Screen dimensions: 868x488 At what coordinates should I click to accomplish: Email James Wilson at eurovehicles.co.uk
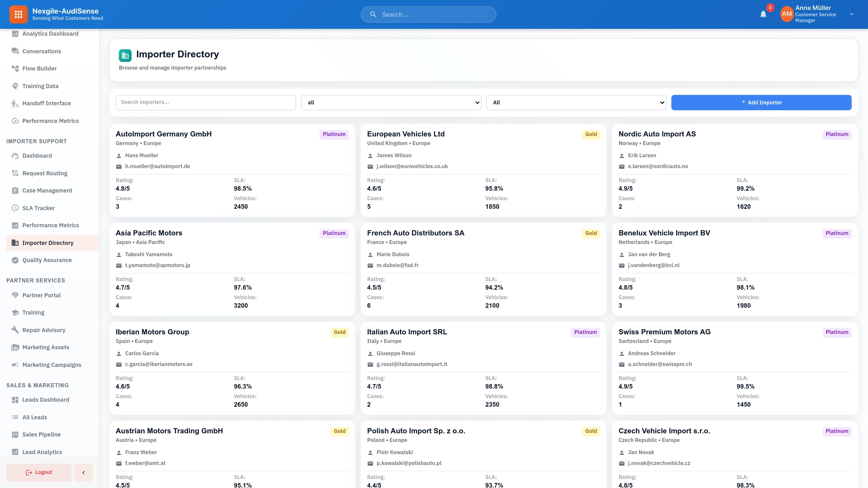pyautogui.click(x=412, y=166)
